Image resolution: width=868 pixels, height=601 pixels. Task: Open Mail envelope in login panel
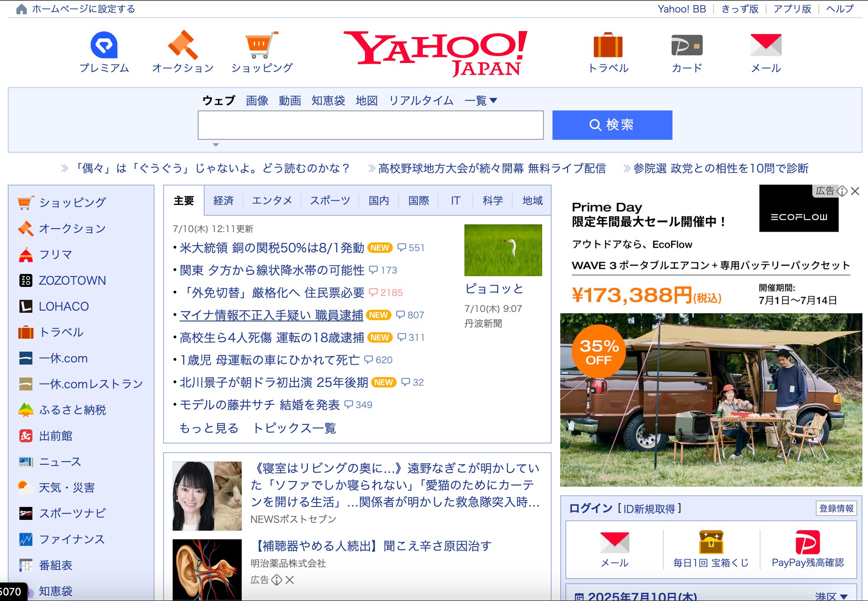(615, 542)
